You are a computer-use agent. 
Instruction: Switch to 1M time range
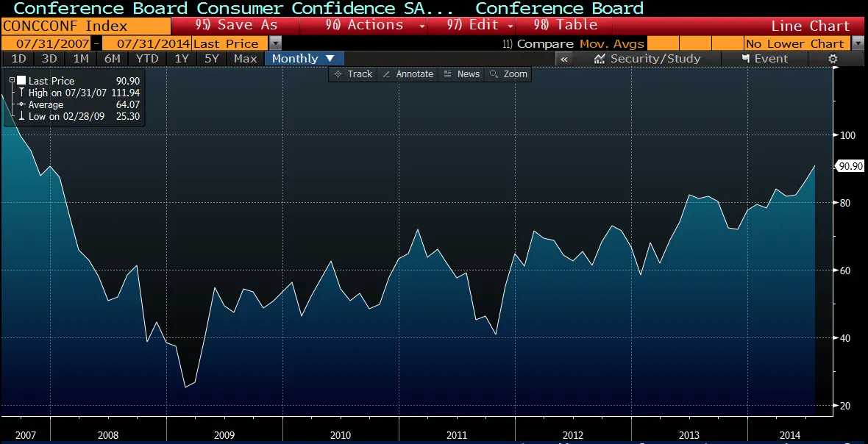[x=81, y=59]
